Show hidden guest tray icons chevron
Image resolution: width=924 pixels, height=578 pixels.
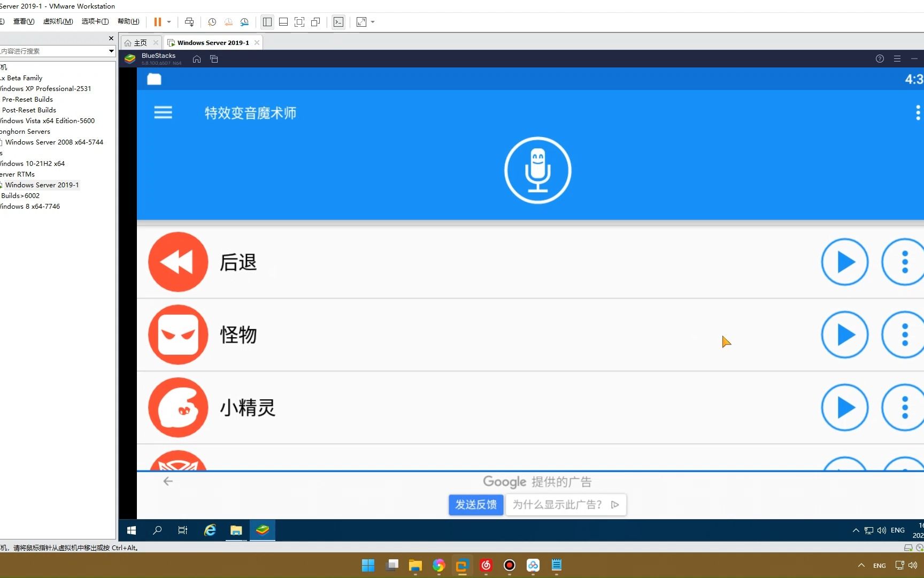tap(856, 530)
